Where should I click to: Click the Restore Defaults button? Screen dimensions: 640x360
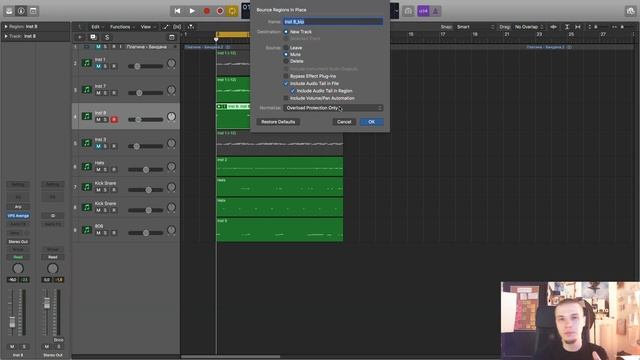pyautogui.click(x=278, y=122)
